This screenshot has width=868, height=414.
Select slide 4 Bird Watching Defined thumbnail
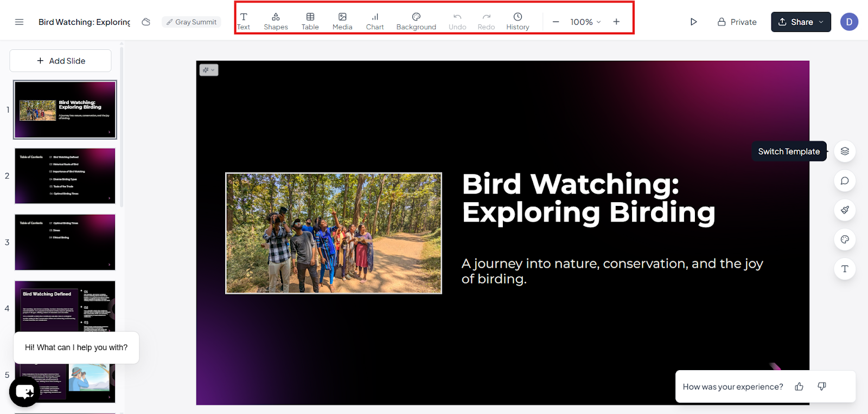click(x=65, y=307)
